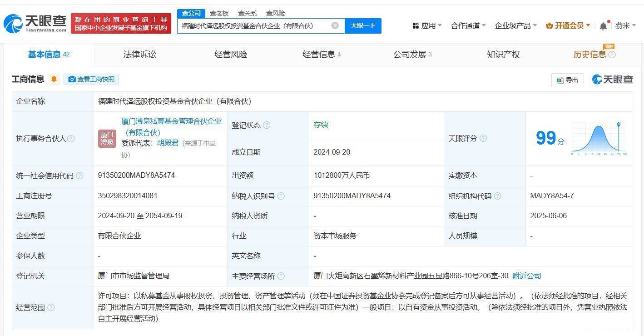Select the 查老板 search tab

coord(219,13)
